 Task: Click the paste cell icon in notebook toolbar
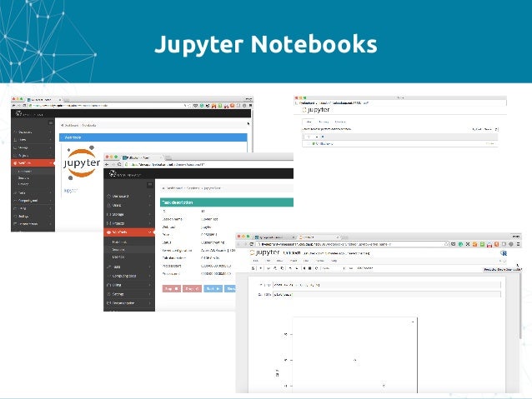tap(282, 268)
